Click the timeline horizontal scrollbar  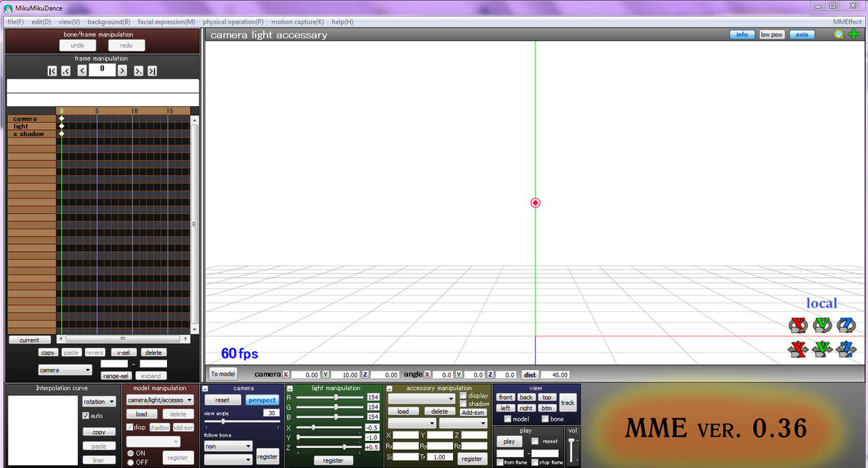coord(123,340)
